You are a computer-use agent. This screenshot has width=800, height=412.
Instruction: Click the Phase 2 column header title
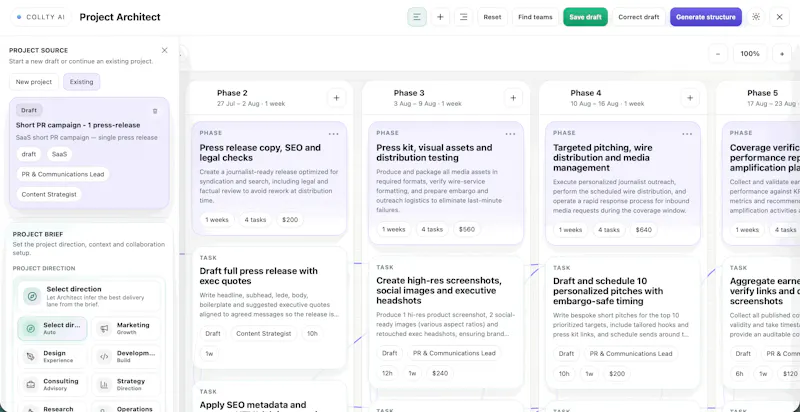[x=232, y=93]
